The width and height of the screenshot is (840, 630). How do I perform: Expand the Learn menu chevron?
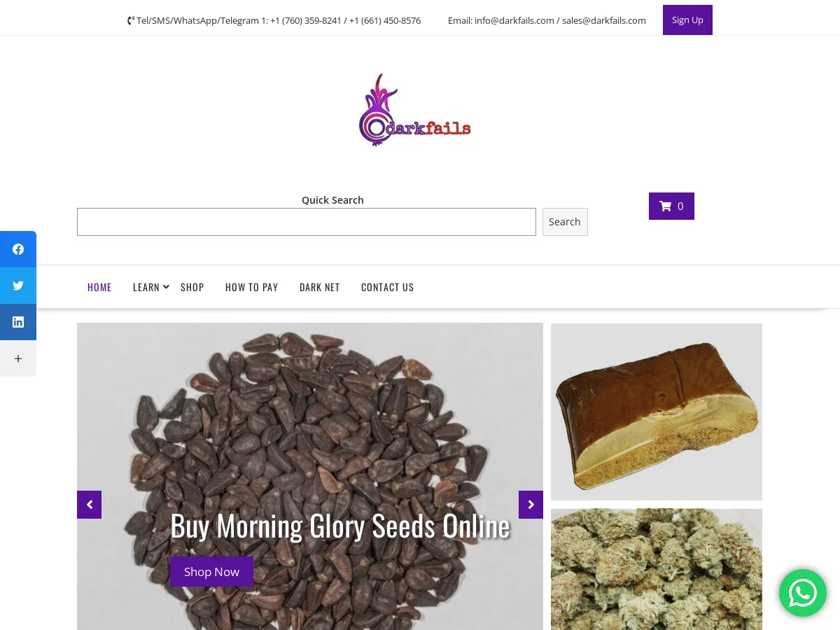pyautogui.click(x=166, y=286)
